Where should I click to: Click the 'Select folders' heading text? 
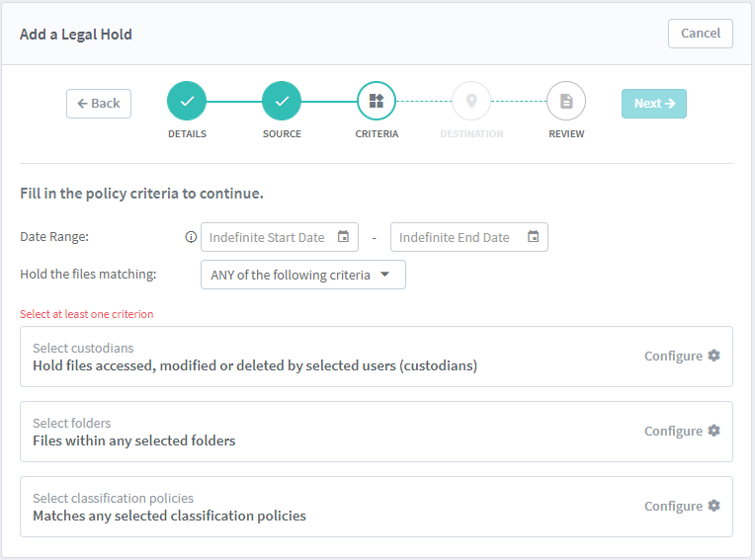pos(72,423)
